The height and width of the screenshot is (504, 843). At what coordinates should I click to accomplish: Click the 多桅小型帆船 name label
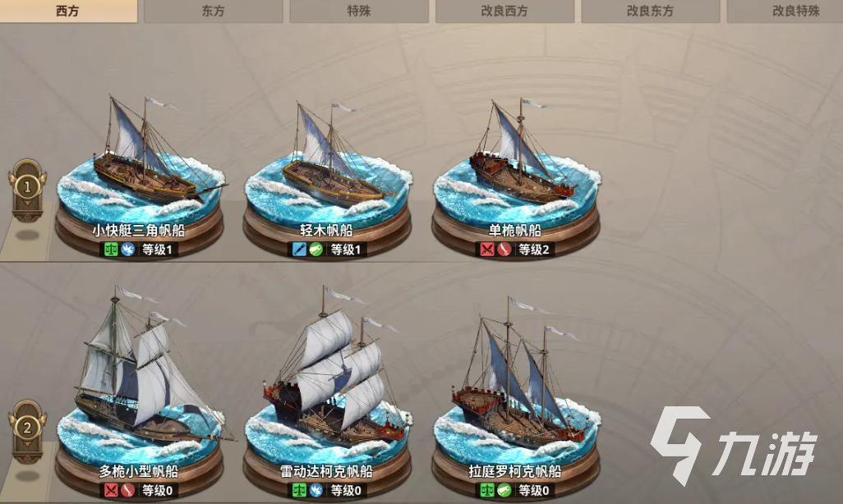point(139,471)
